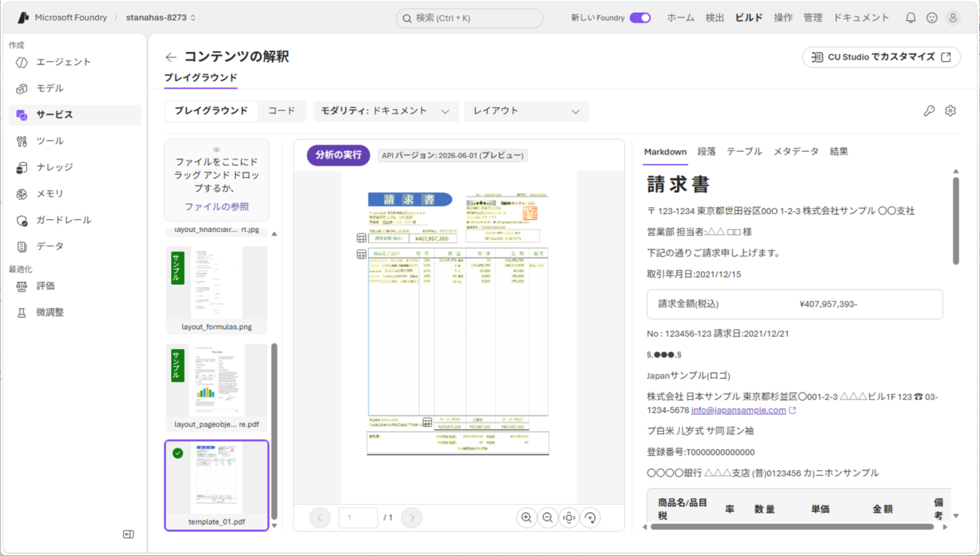Click the table marker near totals row
The height and width of the screenshot is (556, 980).
[427, 422]
